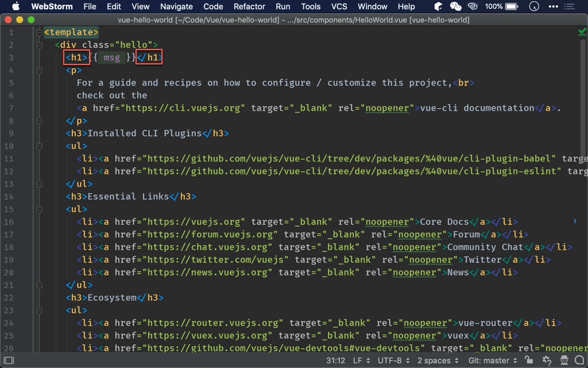The image size is (588, 368).
Task: Open the Refactor menu
Action: click(x=249, y=6)
